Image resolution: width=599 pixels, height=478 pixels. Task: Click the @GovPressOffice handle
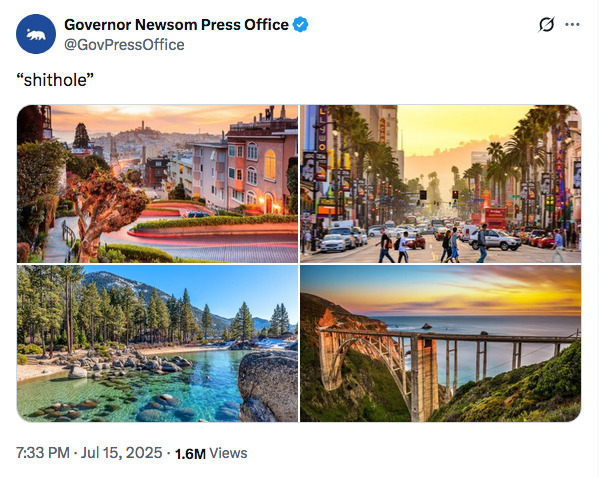coord(124,45)
